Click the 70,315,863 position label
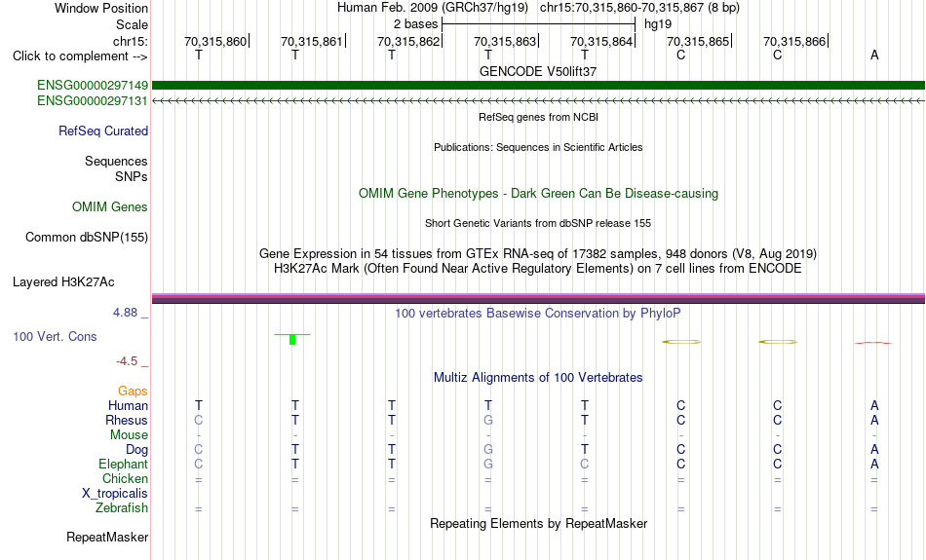The image size is (926, 560). (505, 41)
